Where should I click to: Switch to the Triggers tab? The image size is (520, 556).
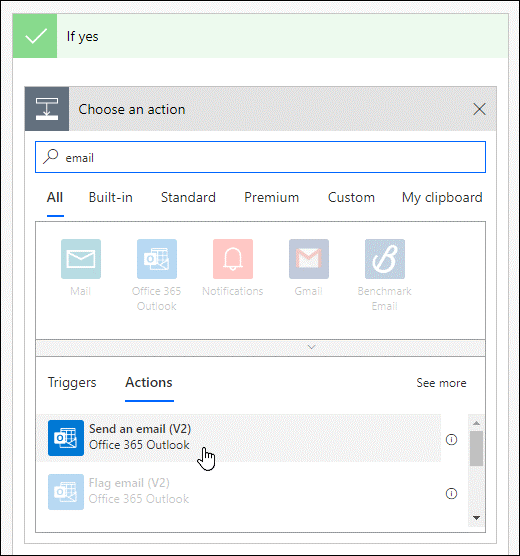(x=72, y=383)
